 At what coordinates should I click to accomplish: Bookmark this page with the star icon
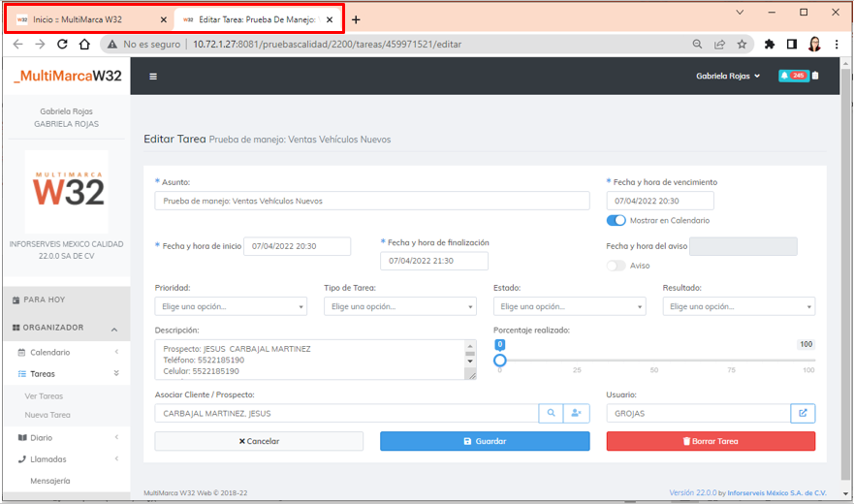[742, 45]
